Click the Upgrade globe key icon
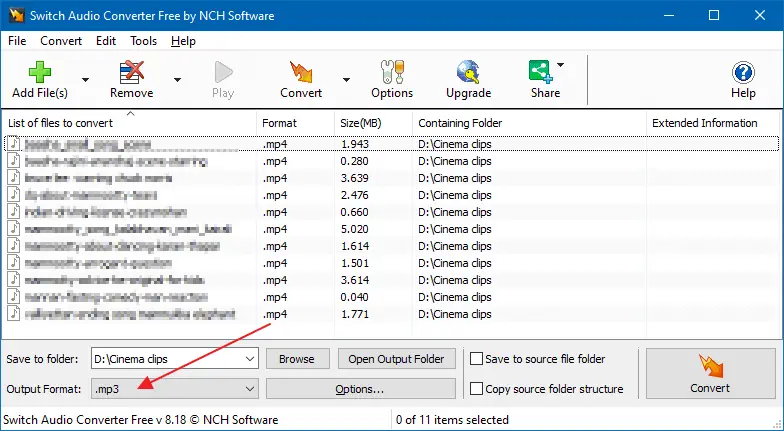Viewport: 784px width, 431px height. coord(468,72)
